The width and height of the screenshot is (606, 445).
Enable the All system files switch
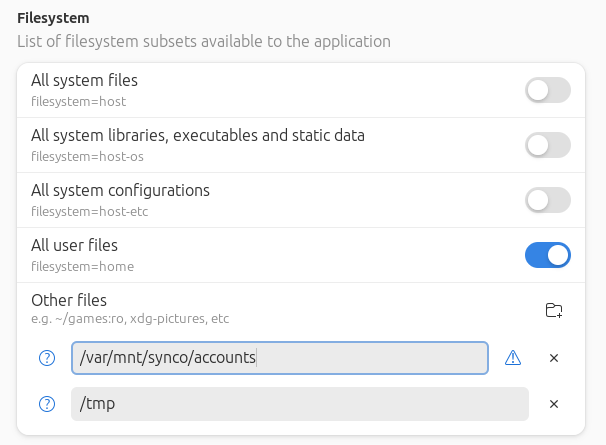click(547, 90)
